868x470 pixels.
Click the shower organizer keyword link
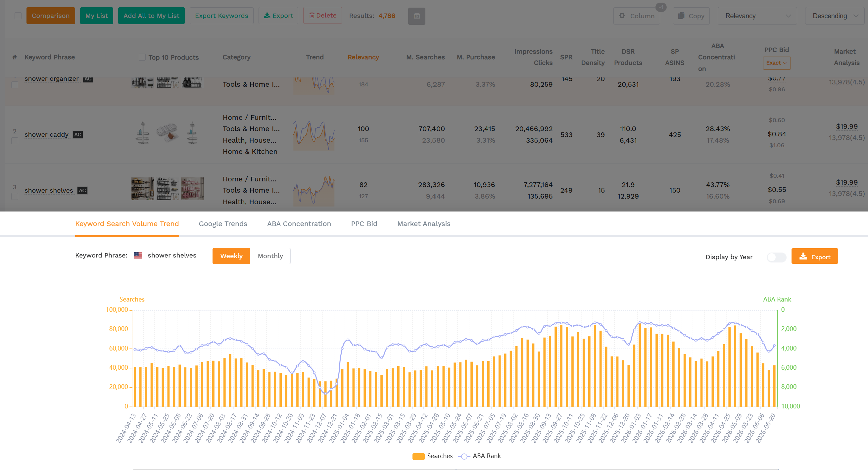coord(52,79)
